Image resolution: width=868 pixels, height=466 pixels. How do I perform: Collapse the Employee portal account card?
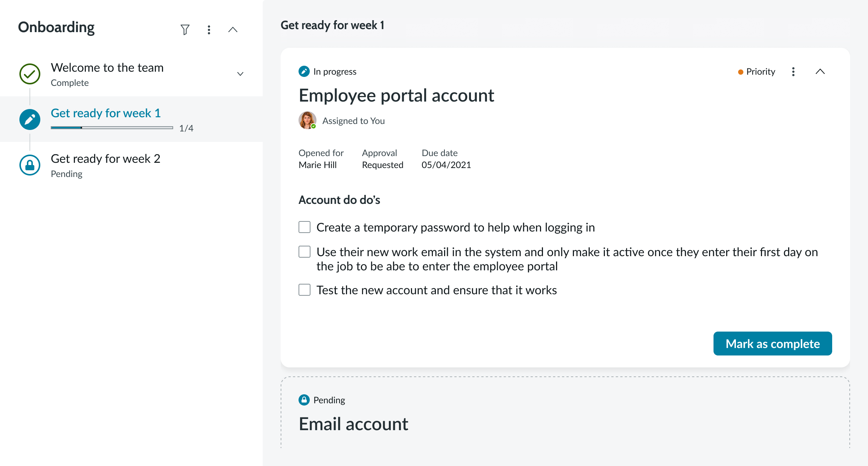tap(820, 72)
